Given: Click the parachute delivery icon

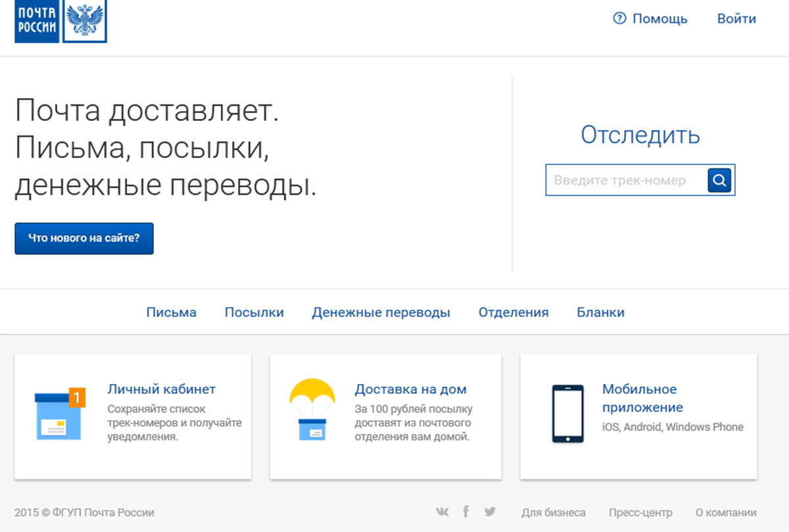Looking at the screenshot, I should click(x=312, y=410).
